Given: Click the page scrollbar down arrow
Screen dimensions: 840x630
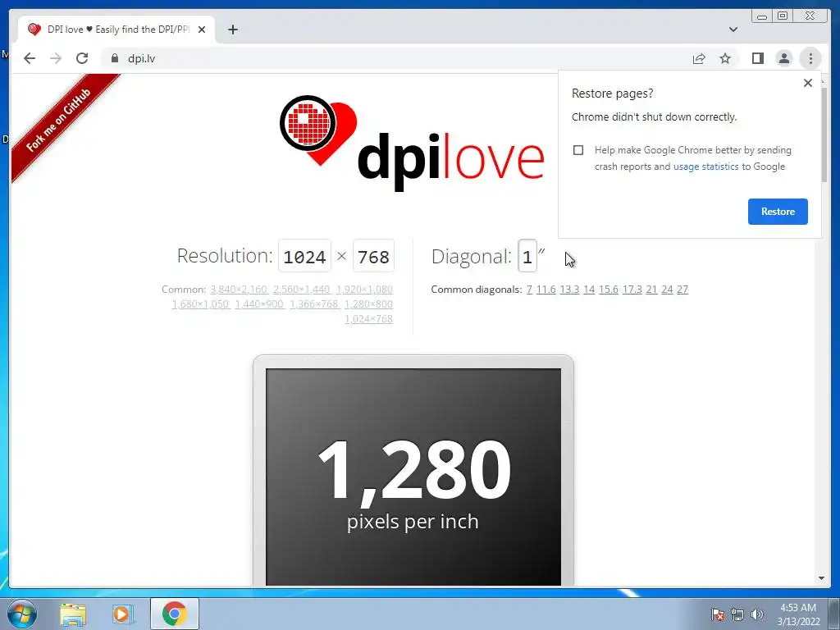Looking at the screenshot, I should (821, 578).
